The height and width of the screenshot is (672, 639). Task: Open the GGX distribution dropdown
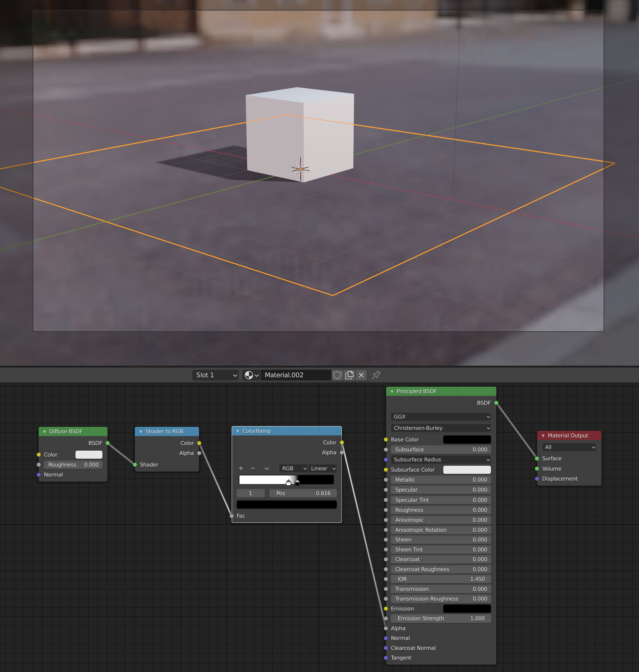[440, 417]
